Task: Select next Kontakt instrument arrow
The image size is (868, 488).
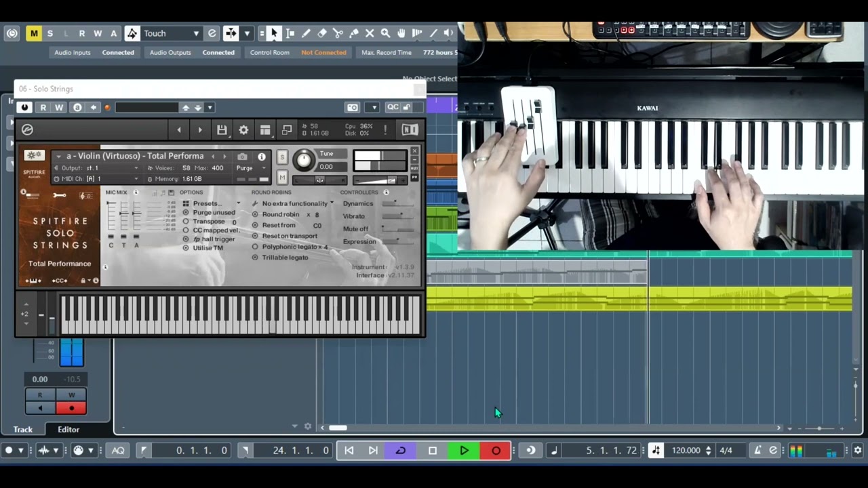Action: 200,129
